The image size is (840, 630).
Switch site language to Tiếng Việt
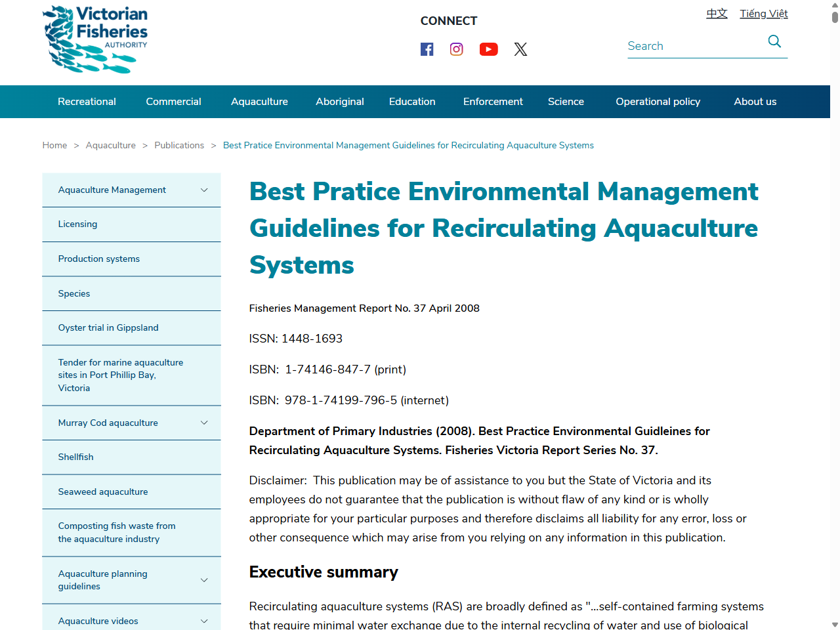tap(763, 13)
